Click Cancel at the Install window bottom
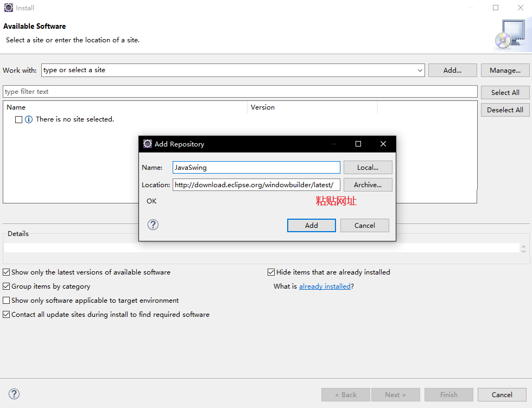The height and width of the screenshot is (408, 532). (x=502, y=395)
